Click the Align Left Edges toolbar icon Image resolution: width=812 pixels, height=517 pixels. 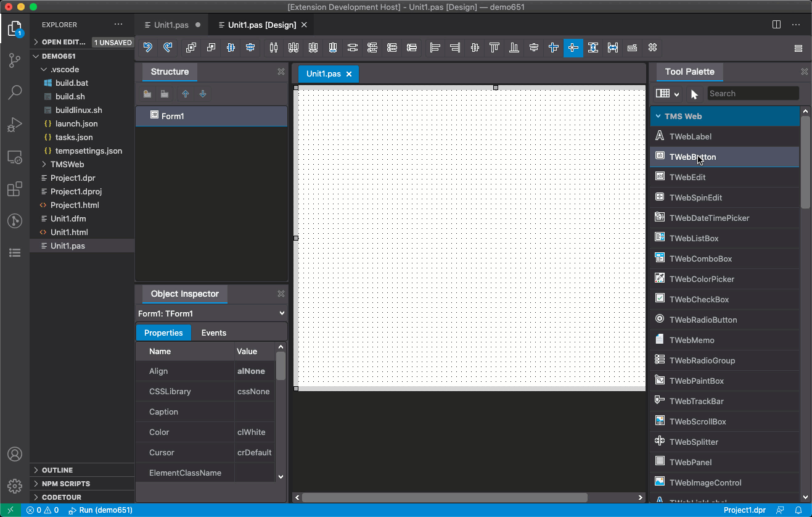[435, 48]
